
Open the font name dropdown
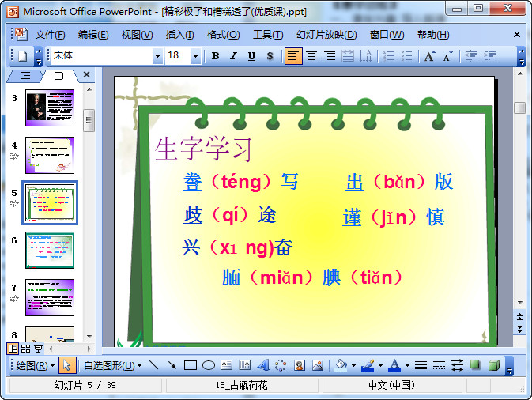157,56
